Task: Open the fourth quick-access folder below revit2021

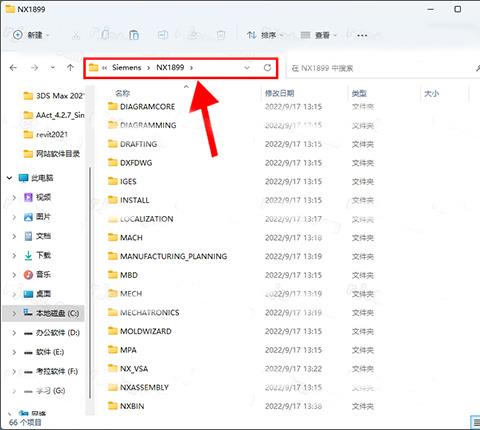Action: pos(52,154)
